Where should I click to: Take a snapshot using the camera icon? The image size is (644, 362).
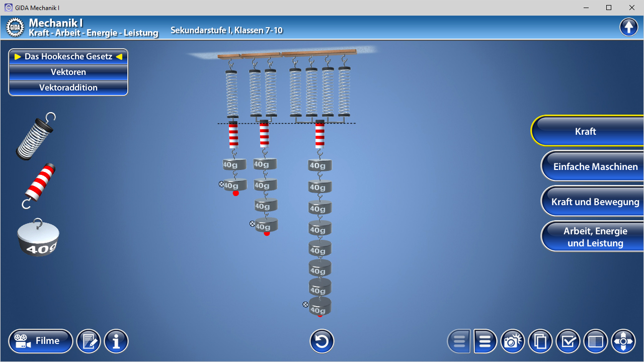tap(513, 341)
